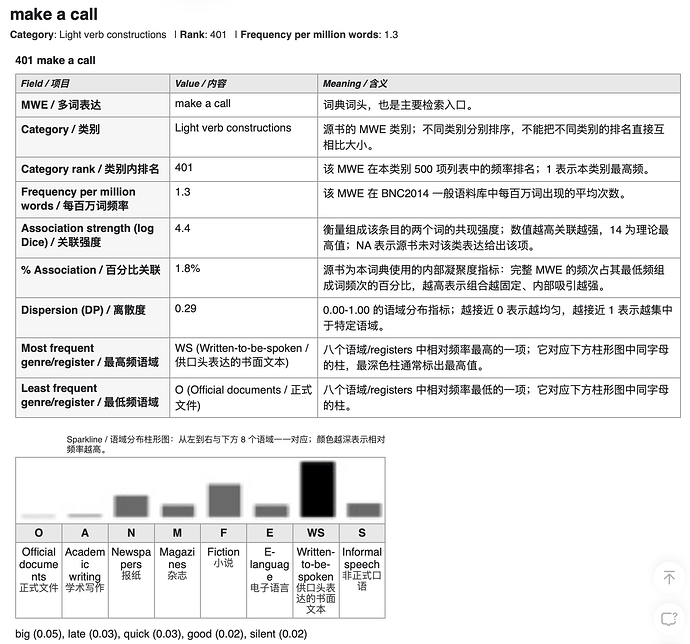
Task: Click the E-language label cell
Action: 270,580
